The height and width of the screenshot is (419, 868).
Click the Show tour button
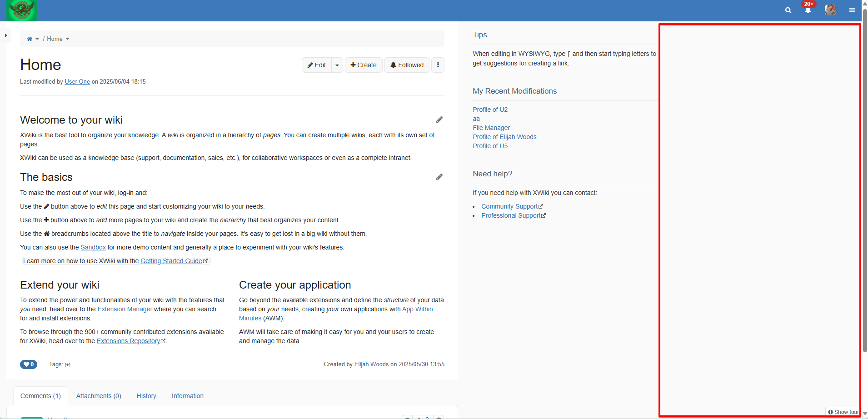843,412
